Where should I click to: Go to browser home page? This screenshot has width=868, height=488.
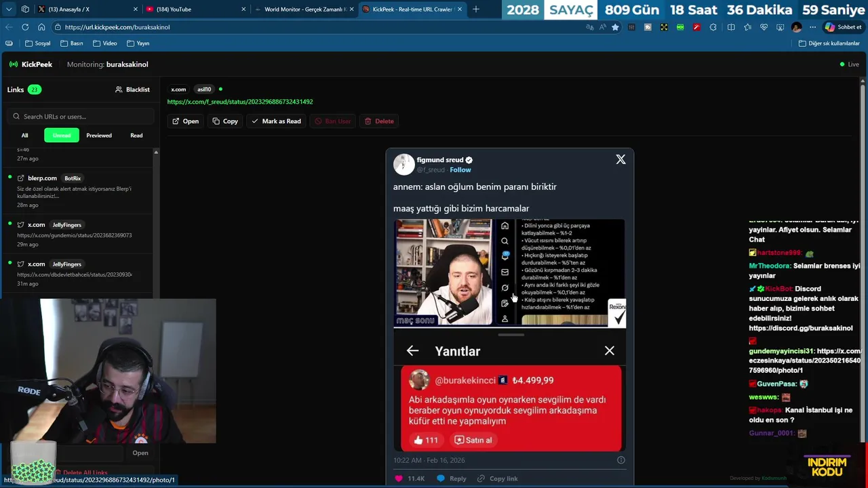41,27
